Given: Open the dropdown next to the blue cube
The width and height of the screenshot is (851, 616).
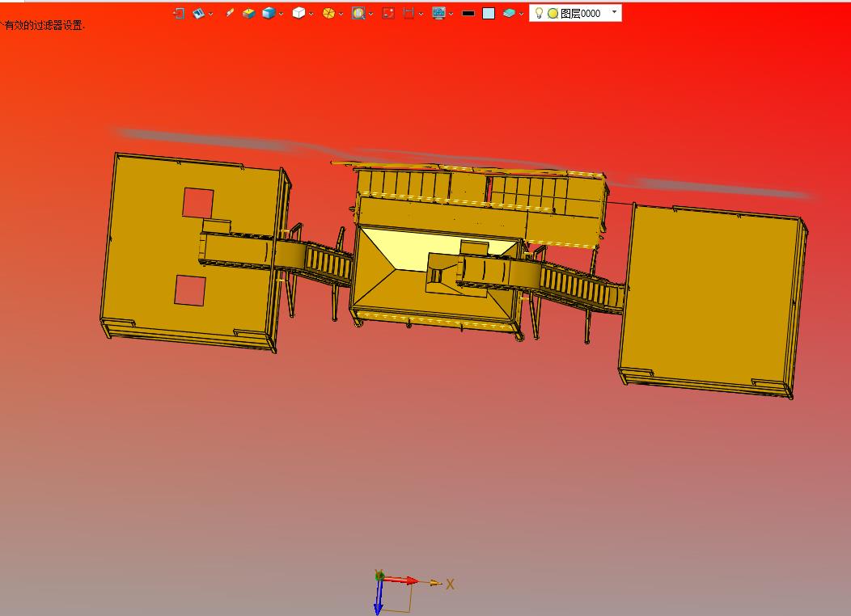Looking at the screenshot, I should coord(282,14).
